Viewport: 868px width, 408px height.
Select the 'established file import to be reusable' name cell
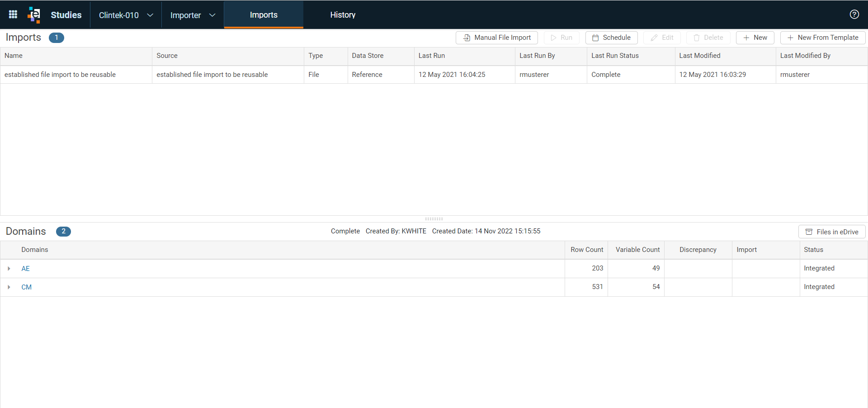[x=76, y=75]
